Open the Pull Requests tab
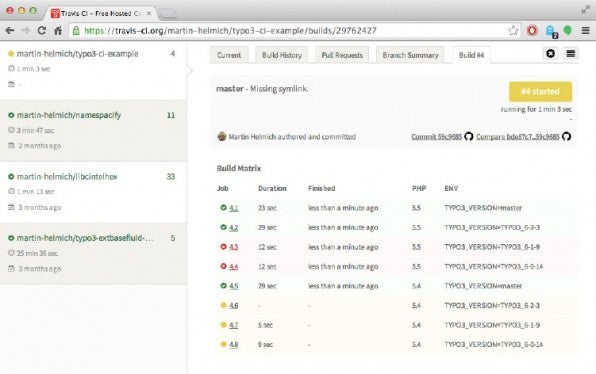596x374 pixels. (x=342, y=55)
